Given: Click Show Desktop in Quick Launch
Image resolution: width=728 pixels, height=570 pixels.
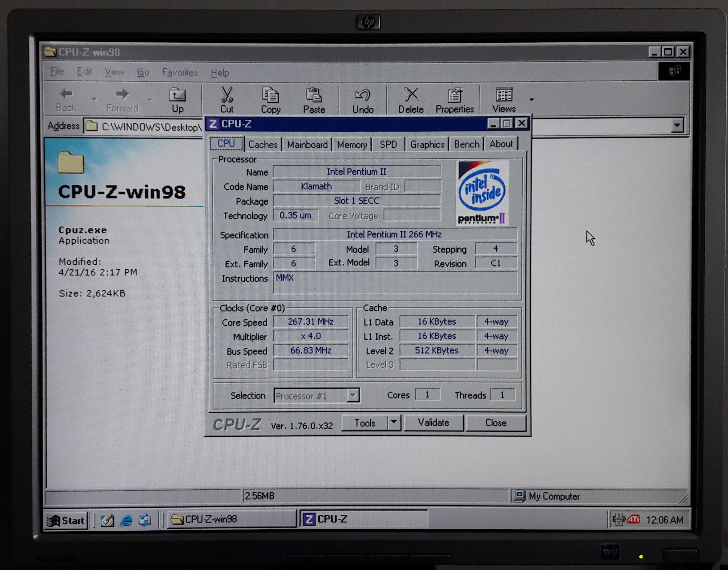Looking at the screenshot, I should (x=107, y=520).
